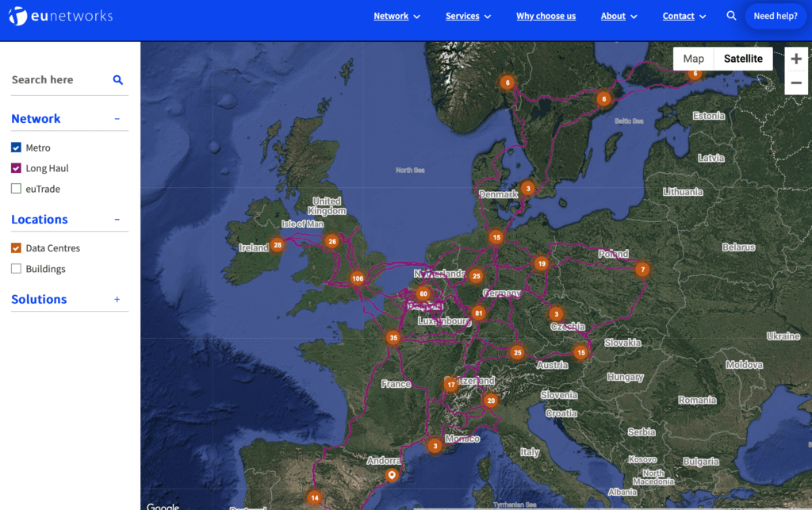The width and height of the screenshot is (812, 510).
Task: Uncheck the Metro network checkbox
Action: tap(16, 148)
